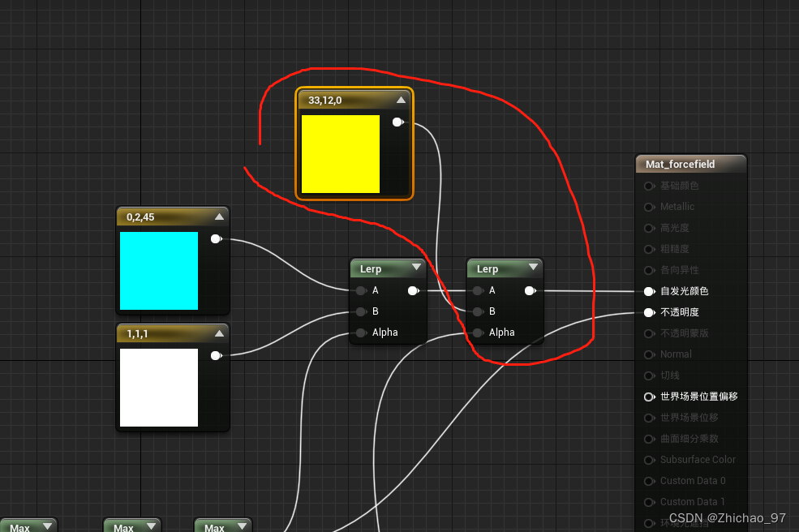
Task: Select the white color preview swatch
Action: (159, 388)
